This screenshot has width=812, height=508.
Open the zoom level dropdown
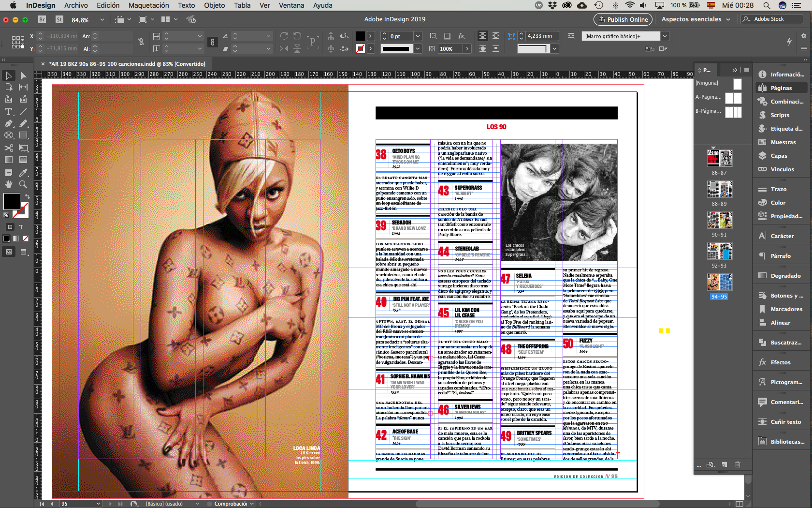click(102, 20)
